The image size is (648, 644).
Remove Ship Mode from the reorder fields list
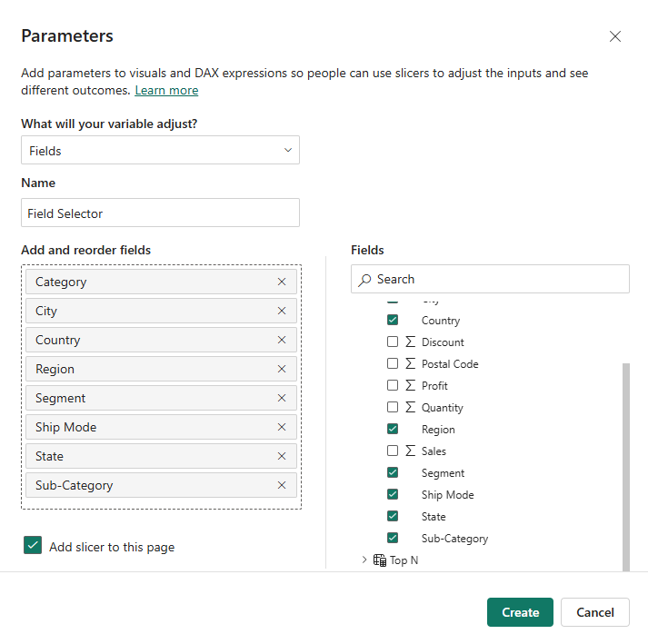282,427
